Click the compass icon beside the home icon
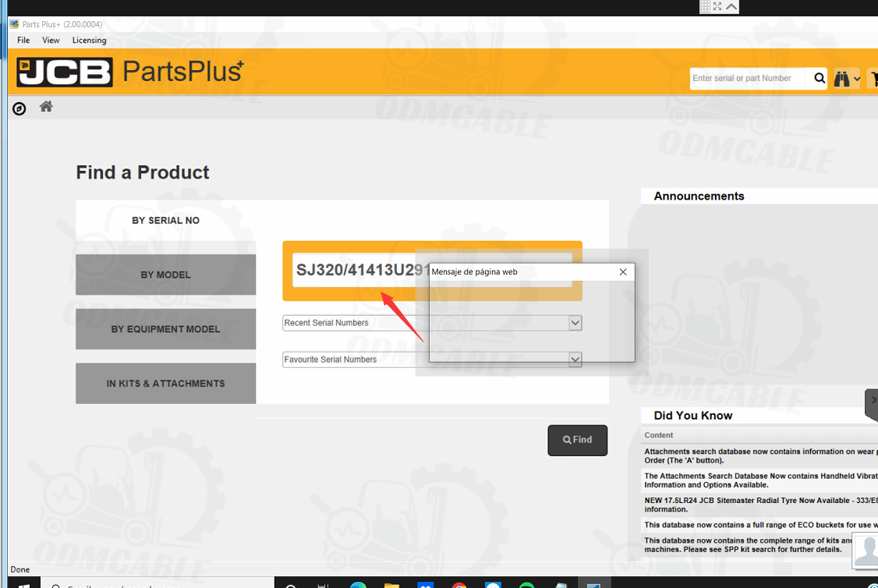 [19, 108]
